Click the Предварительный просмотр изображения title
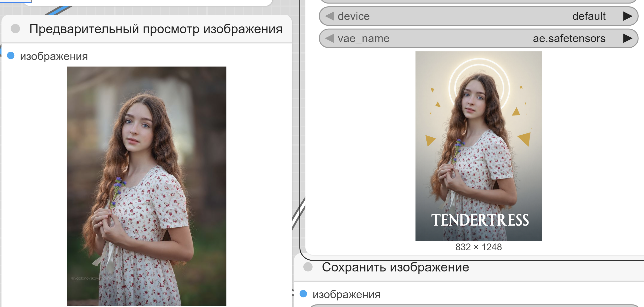The width and height of the screenshot is (644, 307). 156,29
